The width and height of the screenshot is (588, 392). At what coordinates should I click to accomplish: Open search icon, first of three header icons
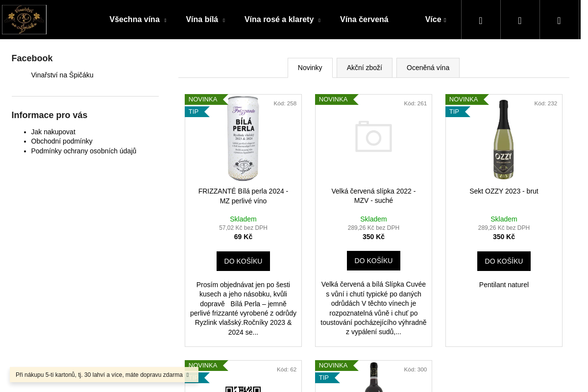point(481,20)
